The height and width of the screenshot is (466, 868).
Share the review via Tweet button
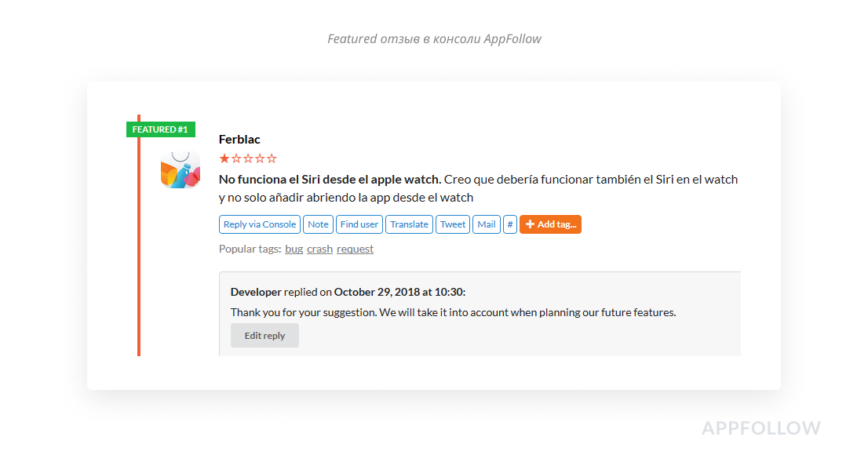[x=453, y=224]
